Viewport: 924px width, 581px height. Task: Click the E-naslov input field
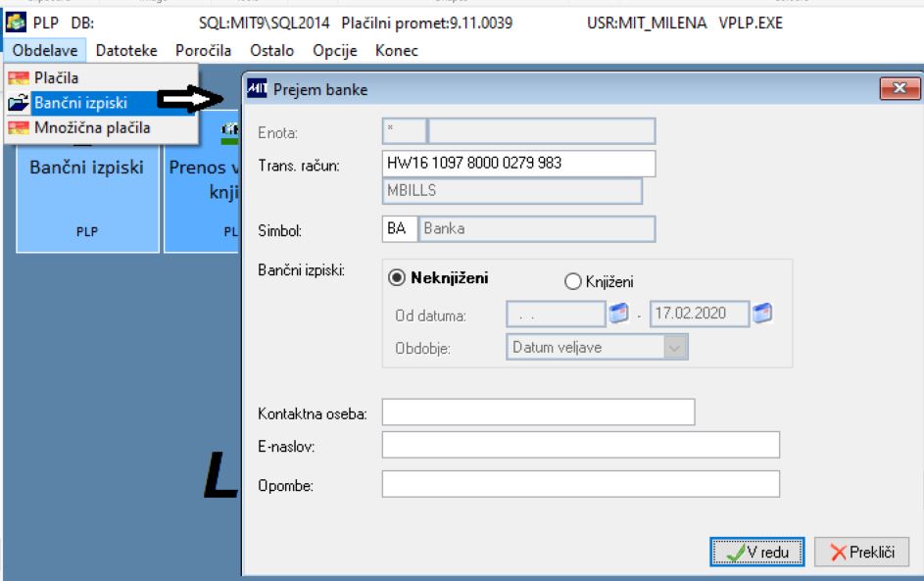(581, 445)
